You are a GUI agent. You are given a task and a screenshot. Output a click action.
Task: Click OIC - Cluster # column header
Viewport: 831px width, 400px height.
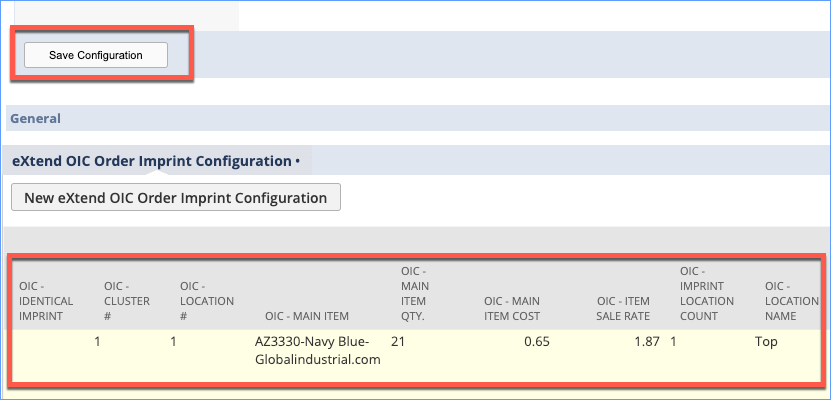coord(127,301)
